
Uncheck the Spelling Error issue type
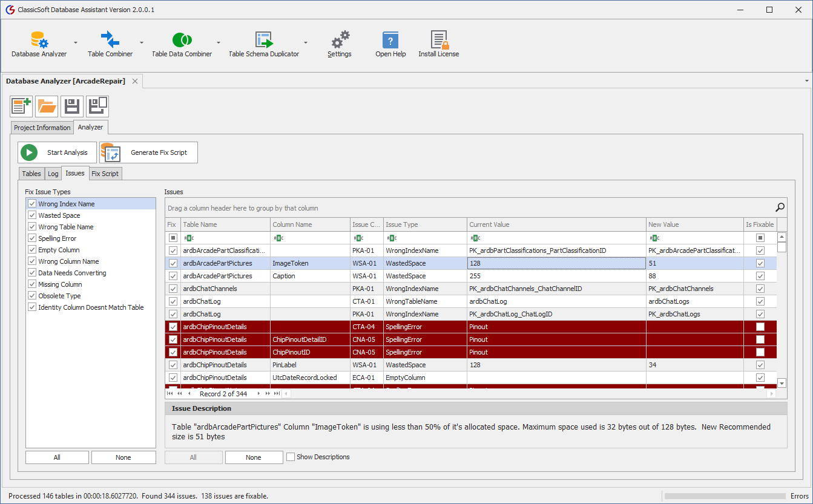click(x=31, y=238)
